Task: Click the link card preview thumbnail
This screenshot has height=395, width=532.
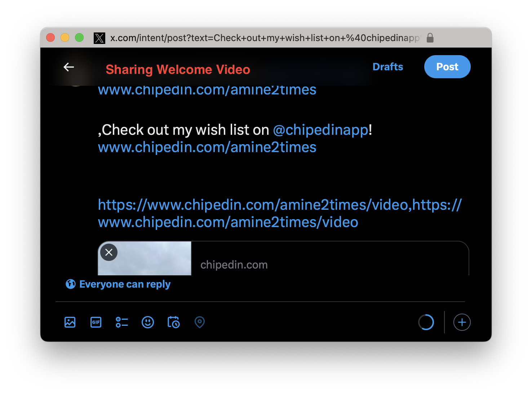Action: click(145, 258)
